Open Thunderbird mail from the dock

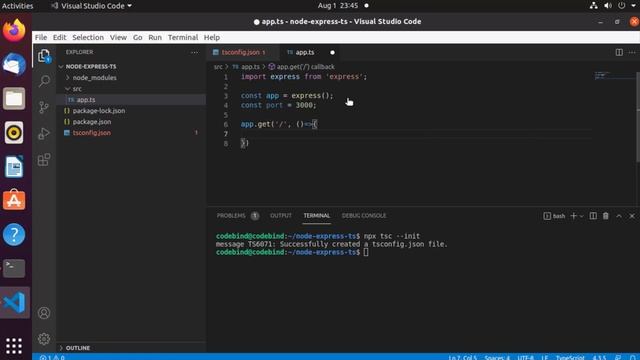tap(14, 64)
